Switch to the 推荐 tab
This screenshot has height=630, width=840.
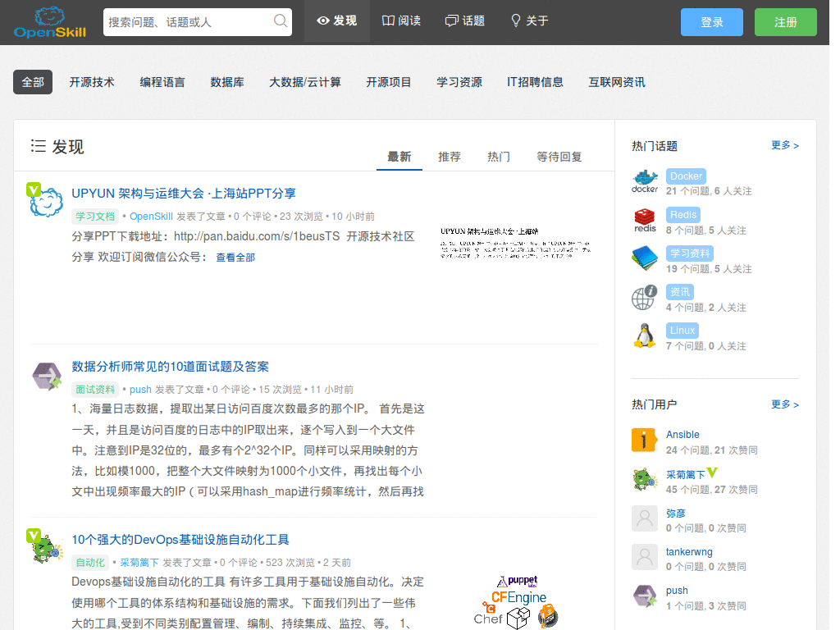pos(449,157)
